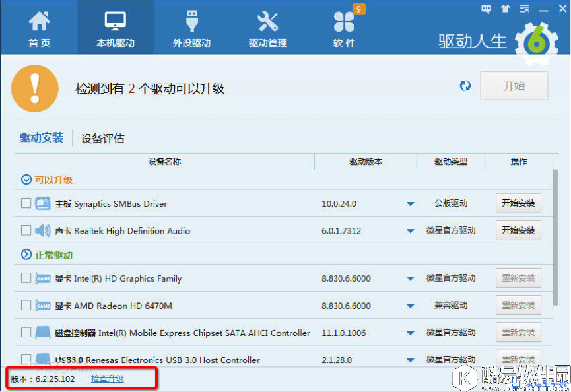Open 驱动管理 driver management
The image size is (571, 392).
tap(267, 27)
